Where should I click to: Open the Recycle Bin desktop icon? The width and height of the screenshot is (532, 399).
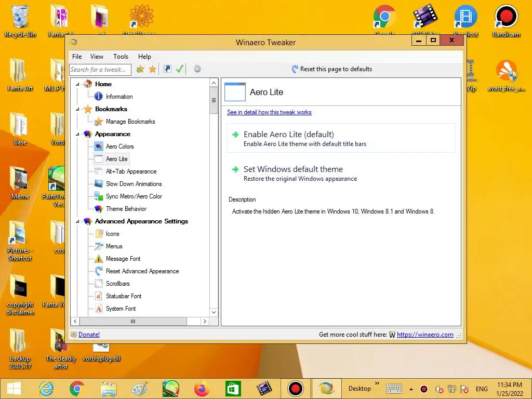coord(20,20)
